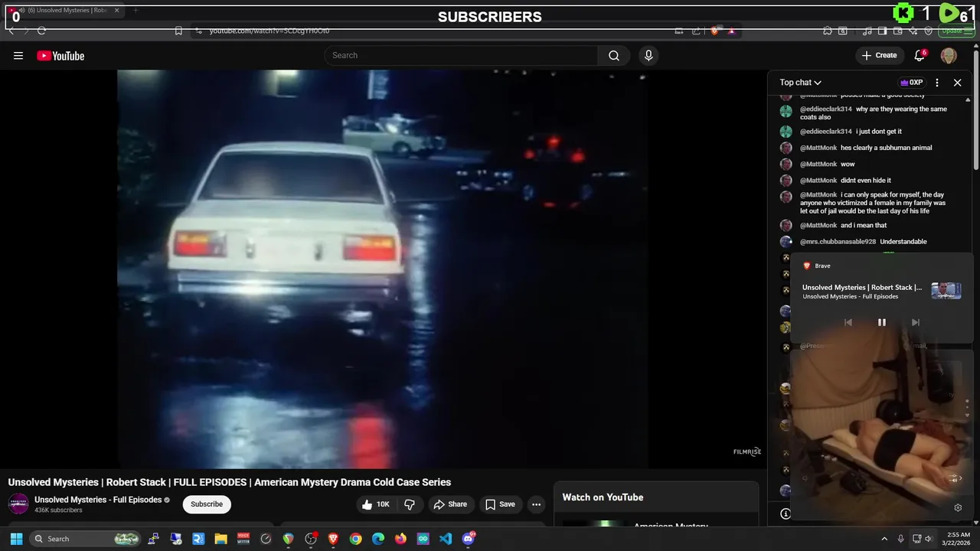Dislike the video with thumbs-down
Viewport: 980px width, 551px height.
click(x=410, y=504)
